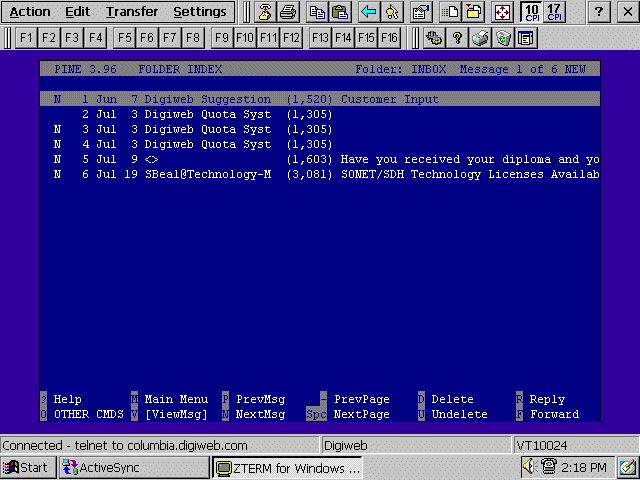Click the printer icon in the toolbar
The image size is (640, 480).
[x=287, y=12]
